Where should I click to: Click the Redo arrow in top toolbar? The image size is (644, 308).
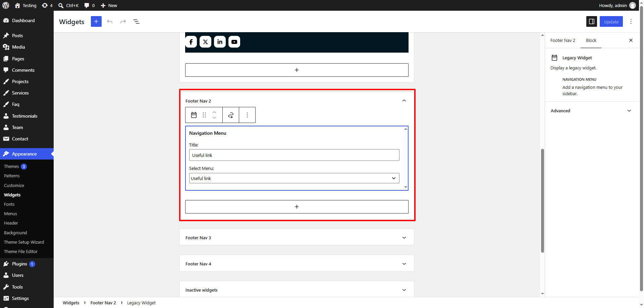[123, 21]
